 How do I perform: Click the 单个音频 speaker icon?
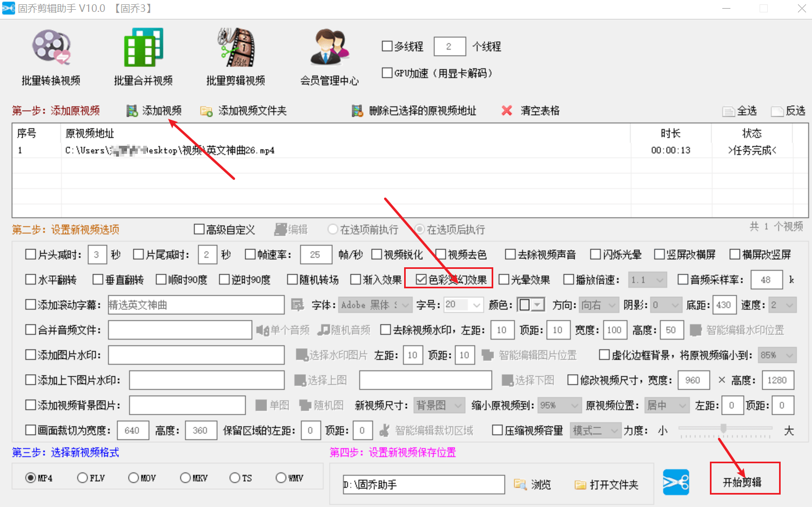pyautogui.click(x=263, y=330)
